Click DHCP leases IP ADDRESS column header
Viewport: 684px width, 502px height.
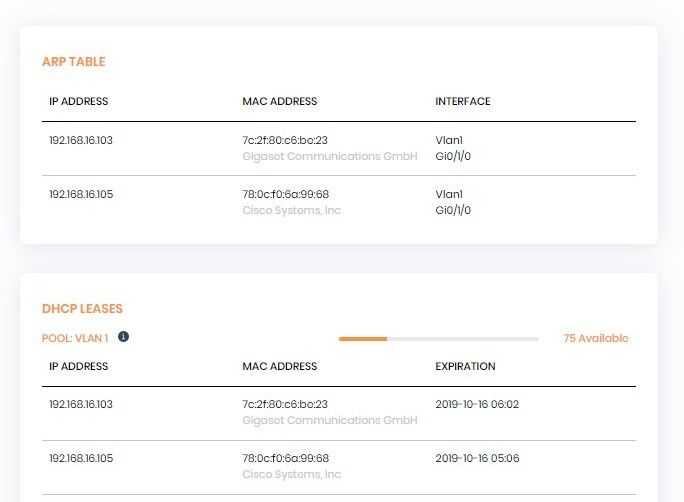tap(79, 366)
